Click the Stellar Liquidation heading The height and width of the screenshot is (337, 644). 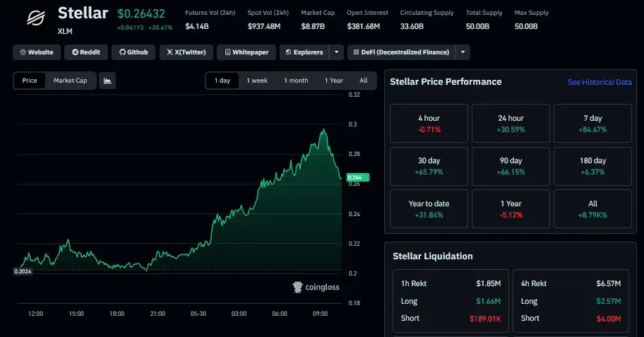pos(432,256)
